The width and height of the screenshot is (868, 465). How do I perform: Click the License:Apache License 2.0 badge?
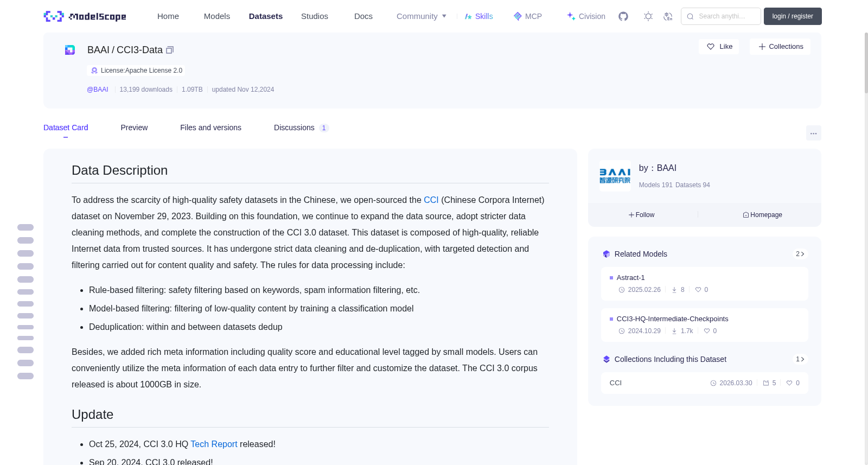click(x=136, y=71)
